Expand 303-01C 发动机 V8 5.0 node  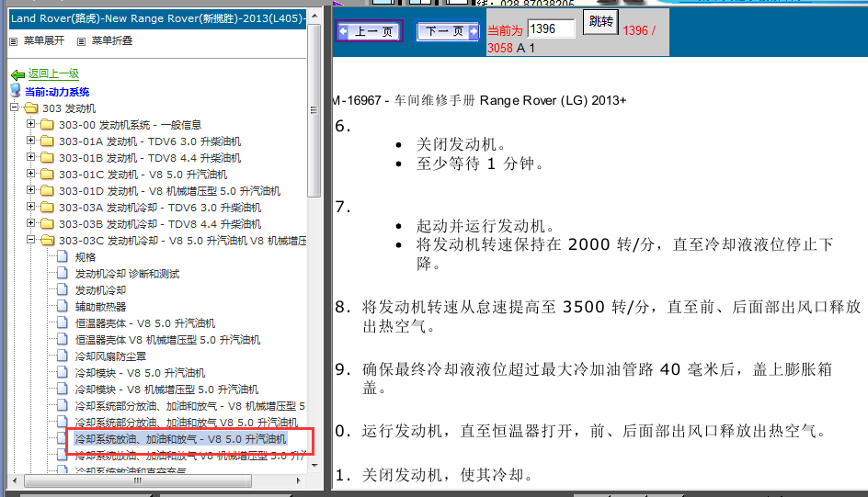coord(31,174)
